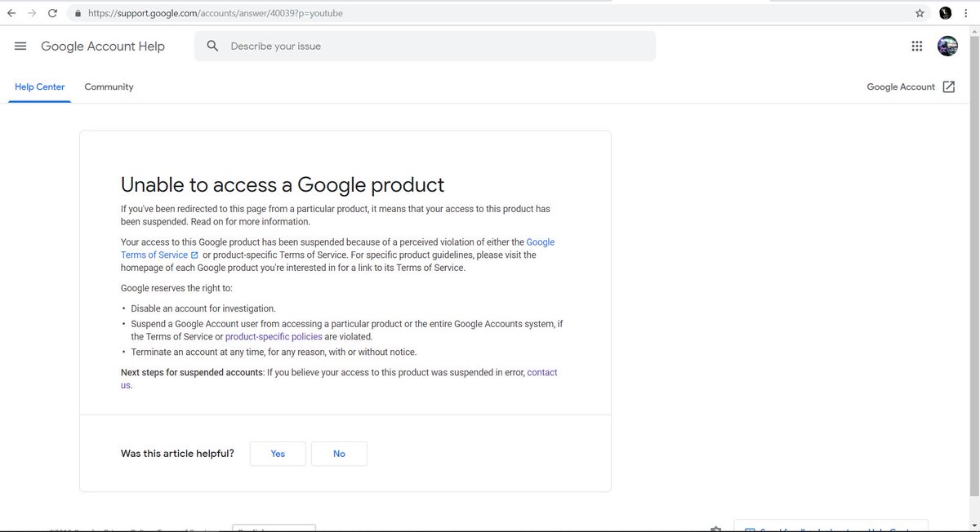980x532 pixels.
Task: Open the Google account profile picture
Action: pyautogui.click(x=947, y=47)
